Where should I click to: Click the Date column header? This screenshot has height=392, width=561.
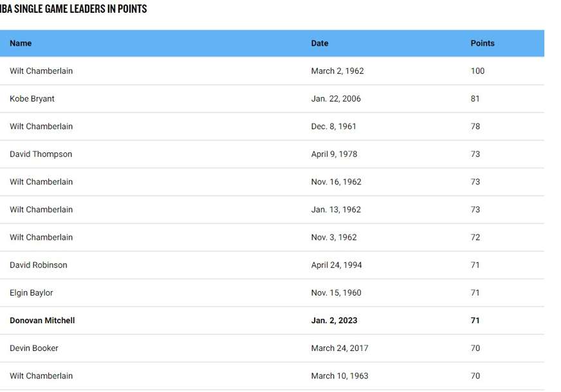pos(320,43)
